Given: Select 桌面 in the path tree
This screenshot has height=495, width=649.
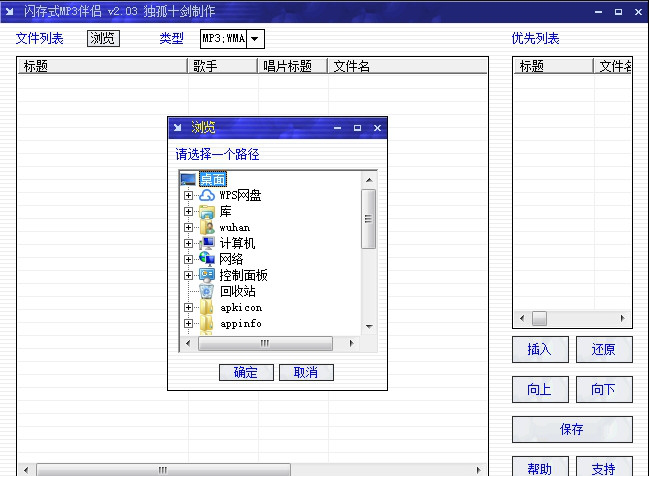Looking at the screenshot, I should (213, 179).
